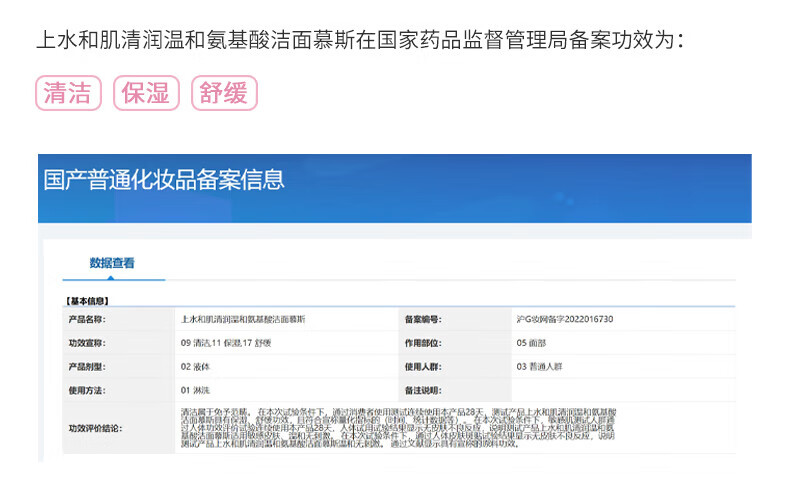The height and width of the screenshot is (494, 790).
Task: Click the 清洁 pink tag
Action: [x=69, y=93]
